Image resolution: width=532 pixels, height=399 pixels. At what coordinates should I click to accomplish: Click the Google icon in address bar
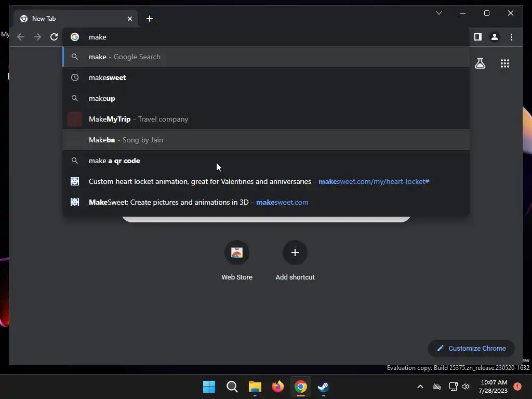(75, 37)
